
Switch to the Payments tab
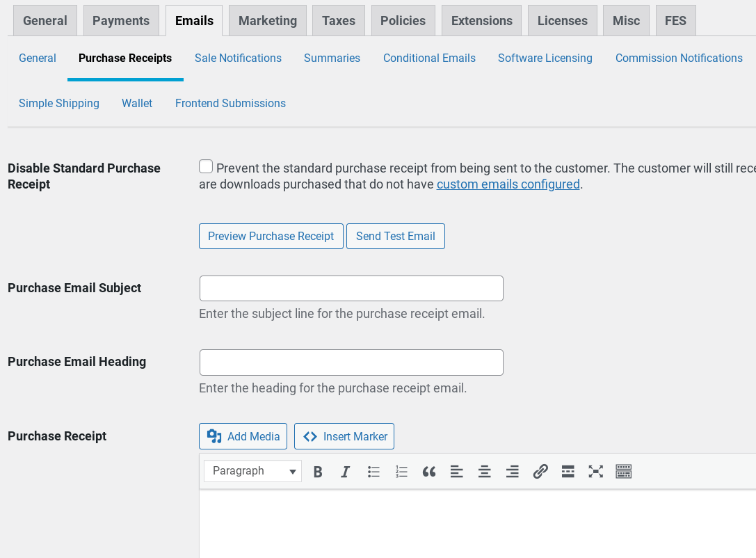[121, 21]
